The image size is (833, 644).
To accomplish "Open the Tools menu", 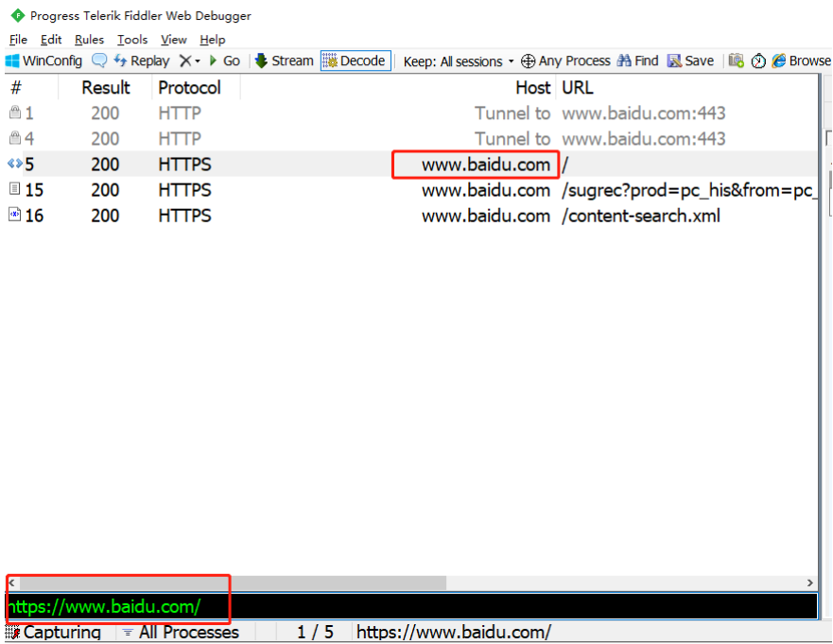I will pyautogui.click(x=132, y=40).
